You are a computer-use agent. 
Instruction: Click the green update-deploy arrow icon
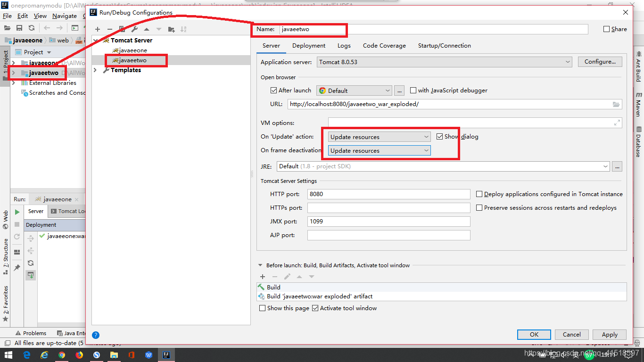(x=31, y=275)
